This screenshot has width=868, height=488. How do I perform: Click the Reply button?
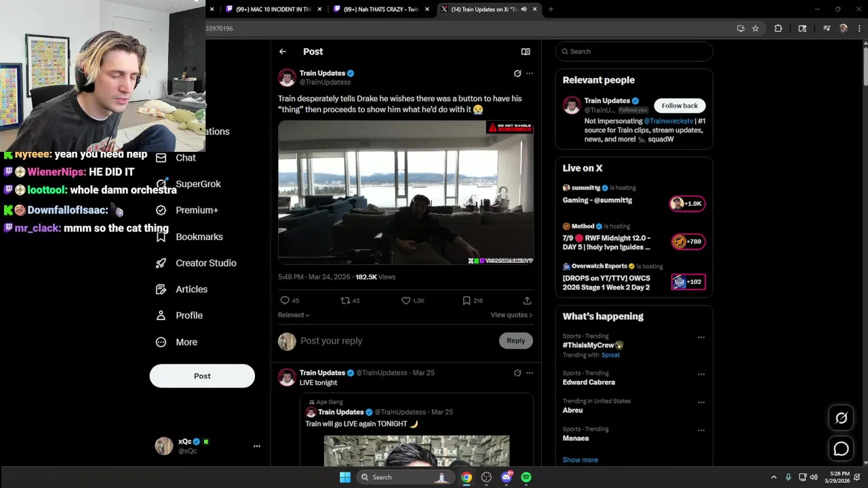point(516,341)
